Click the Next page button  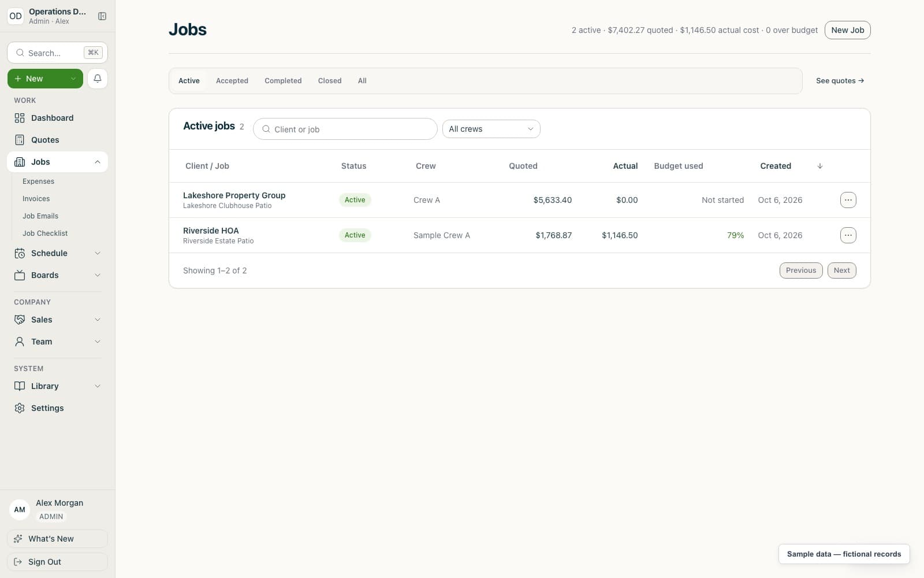coord(841,271)
